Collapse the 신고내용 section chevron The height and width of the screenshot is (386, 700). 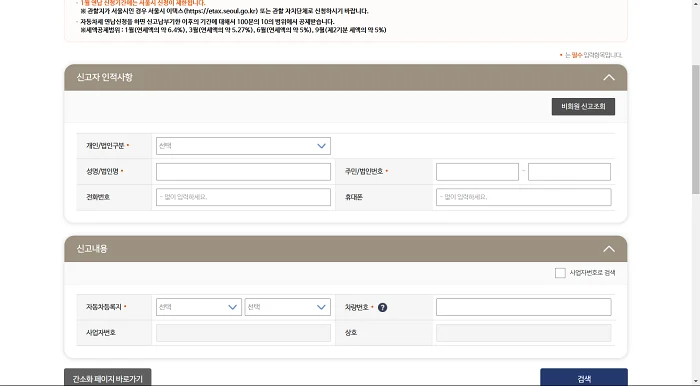click(x=608, y=249)
